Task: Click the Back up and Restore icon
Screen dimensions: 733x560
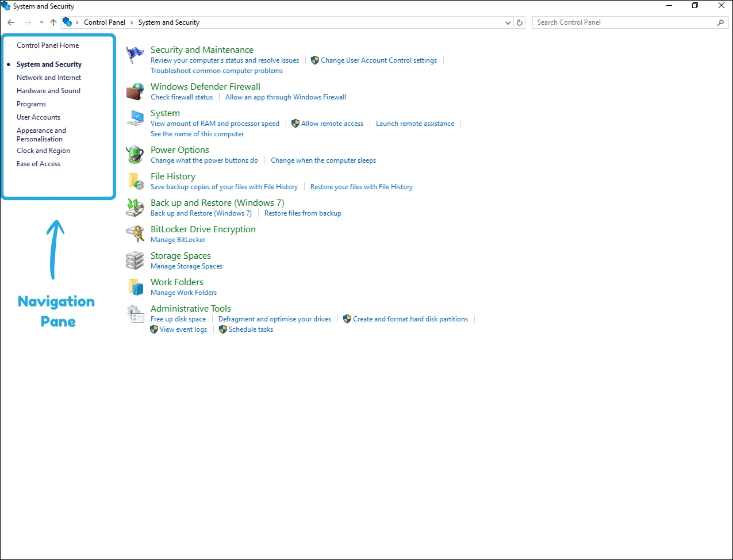Action: (134, 208)
